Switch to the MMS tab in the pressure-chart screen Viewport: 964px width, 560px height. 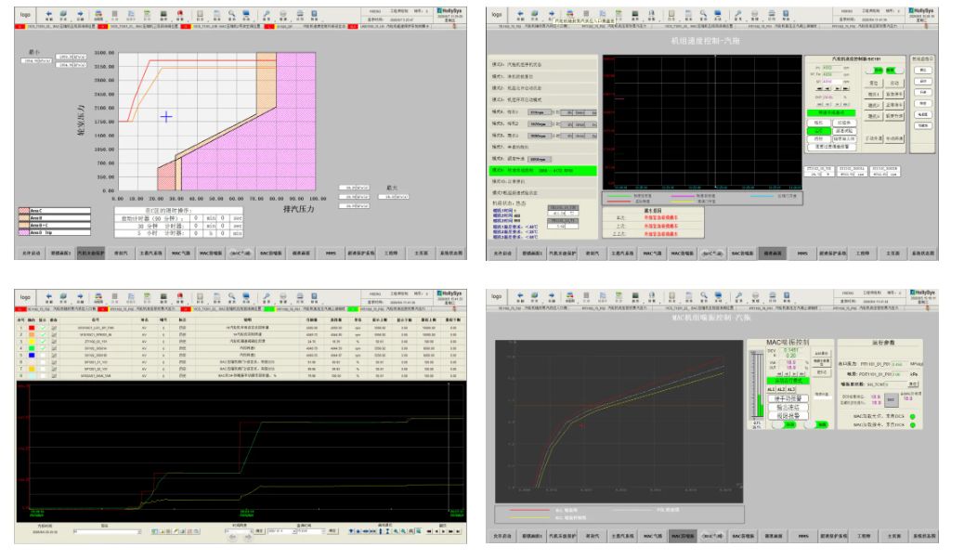point(331,253)
